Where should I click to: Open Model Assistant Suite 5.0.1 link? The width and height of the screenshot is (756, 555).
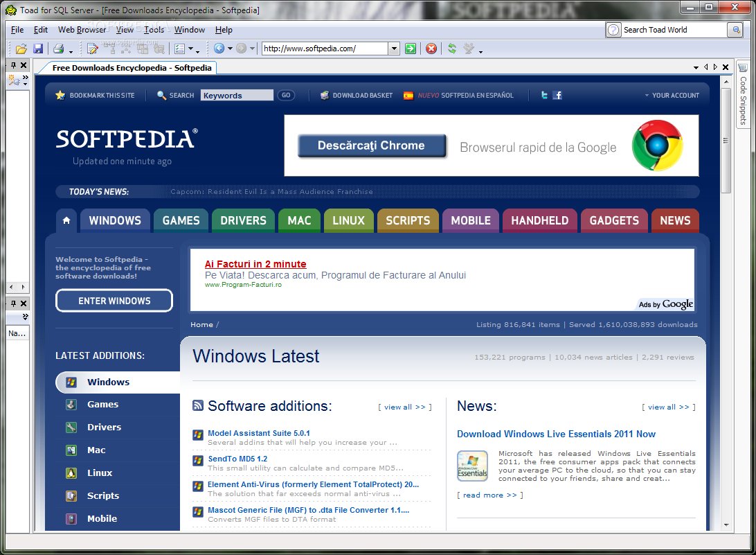(x=259, y=433)
